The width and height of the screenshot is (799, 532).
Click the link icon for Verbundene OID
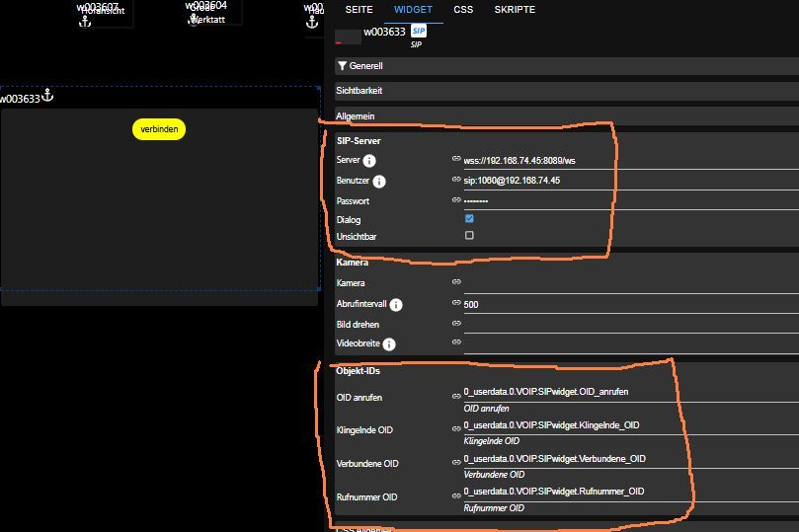click(x=456, y=462)
